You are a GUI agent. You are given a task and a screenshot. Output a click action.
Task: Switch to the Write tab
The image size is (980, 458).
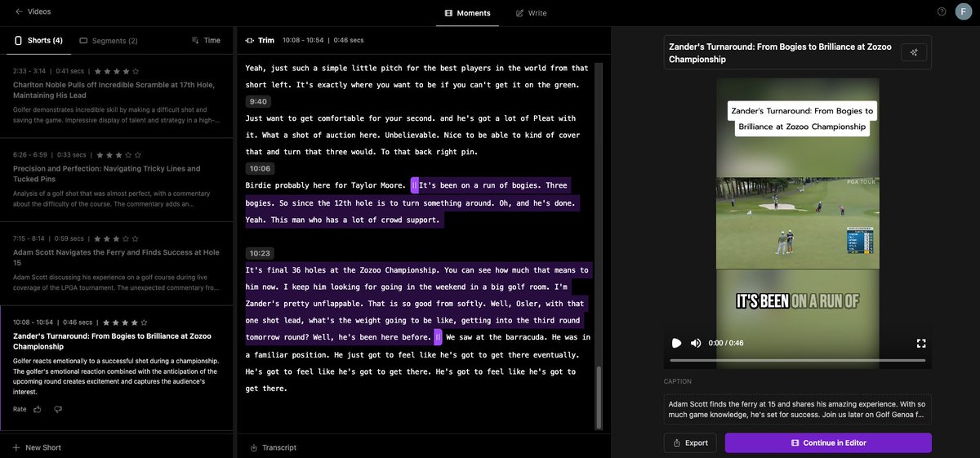(x=532, y=13)
